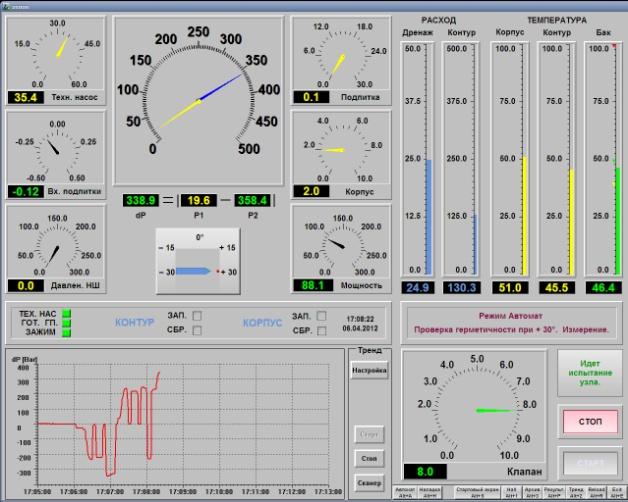
Task: Switch to Автомат mode in bottom bar
Action: [404, 492]
